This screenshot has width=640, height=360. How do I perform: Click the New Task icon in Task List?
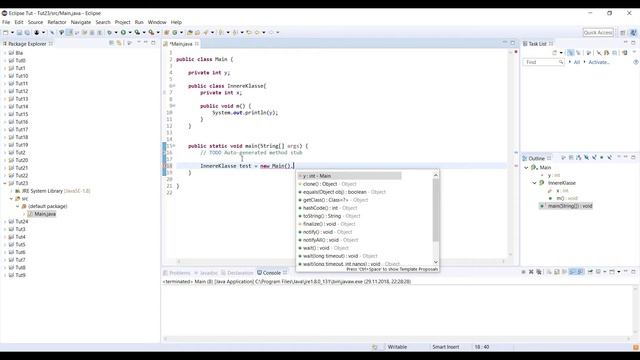pyautogui.click(x=555, y=53)
